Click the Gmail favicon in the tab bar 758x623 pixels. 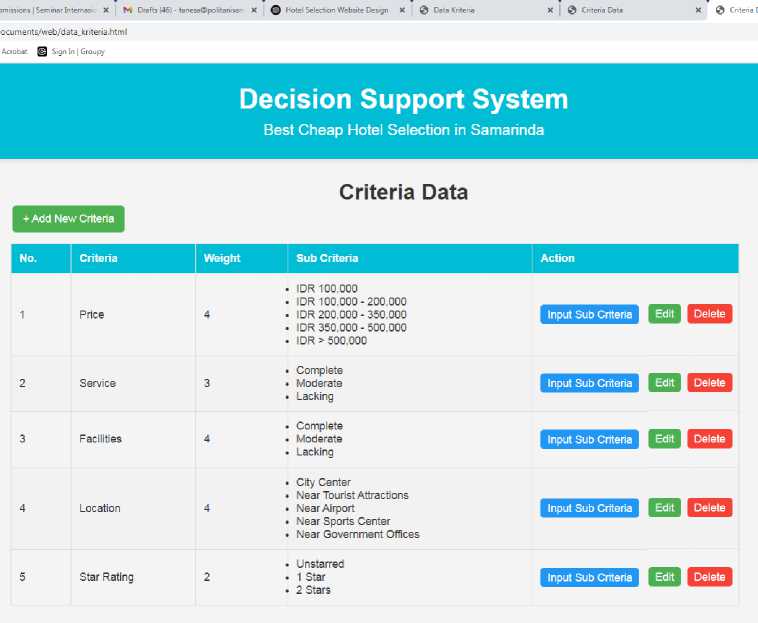(x=128, y=10)
